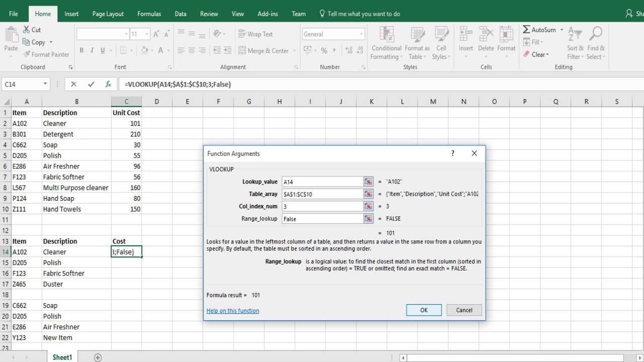Image resolution: width=644 pixels, height=362 pixels.
Task: Open Help on this function link
Action: (233, 311)
